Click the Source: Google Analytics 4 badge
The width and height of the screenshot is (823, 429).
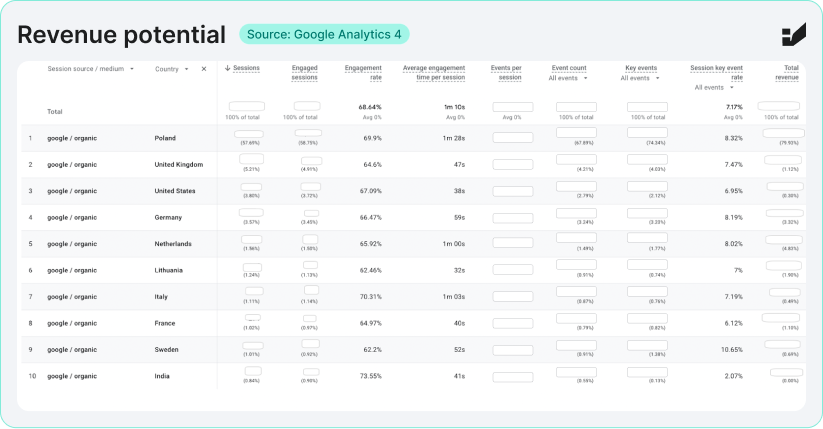pos(324,35)
